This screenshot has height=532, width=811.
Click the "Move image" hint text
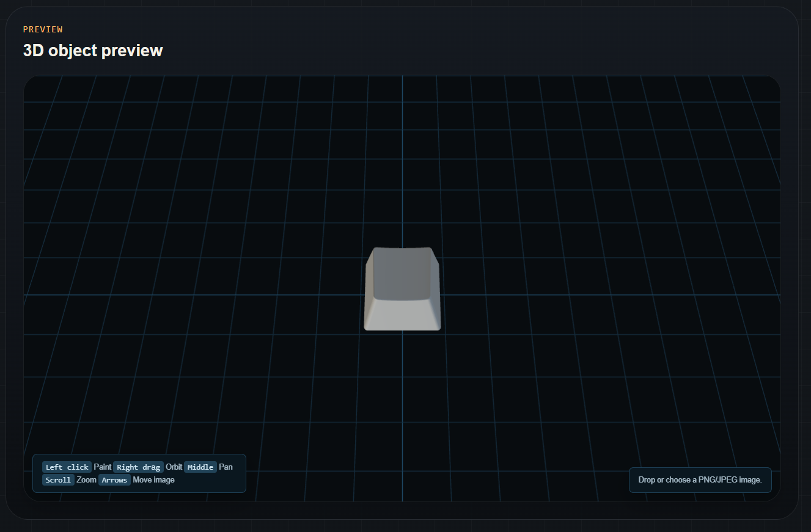coord(153,480)
